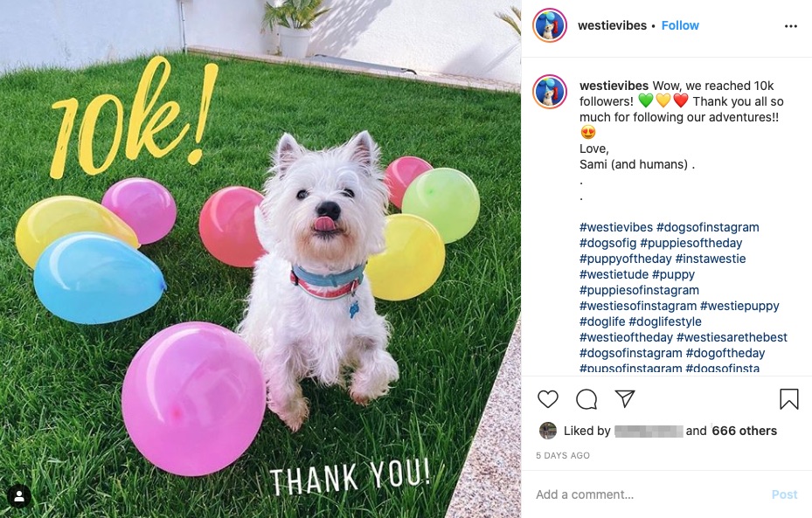Screen dimensions: 812x518
Task: Open the #puppiesofinstagram hashtag
Action: pos(639,290)
